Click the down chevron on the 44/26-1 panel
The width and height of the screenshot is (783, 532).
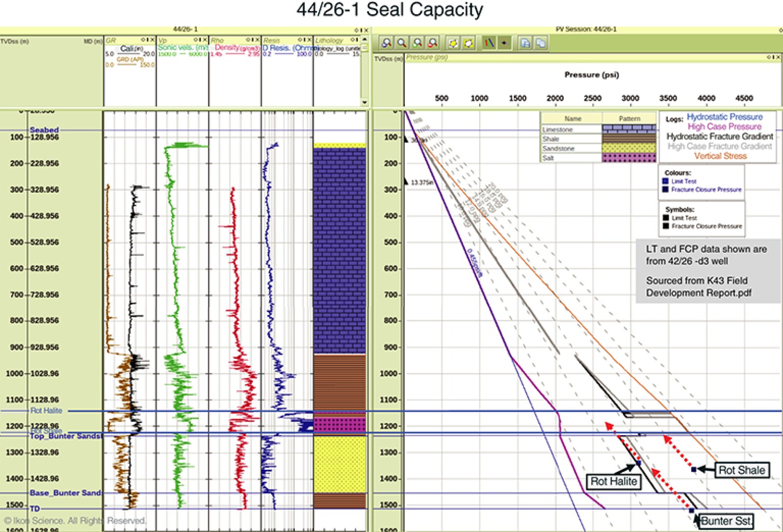point(365,102)
